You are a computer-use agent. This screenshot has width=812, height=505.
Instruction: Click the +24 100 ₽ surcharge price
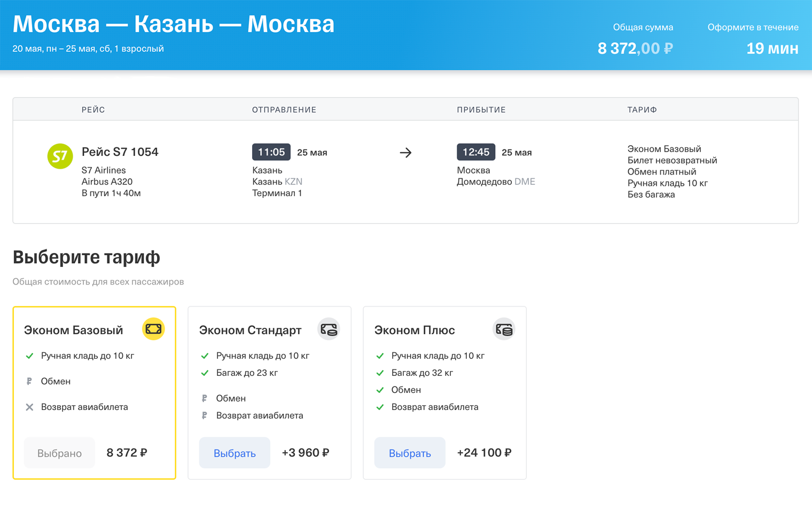point(484,453)
